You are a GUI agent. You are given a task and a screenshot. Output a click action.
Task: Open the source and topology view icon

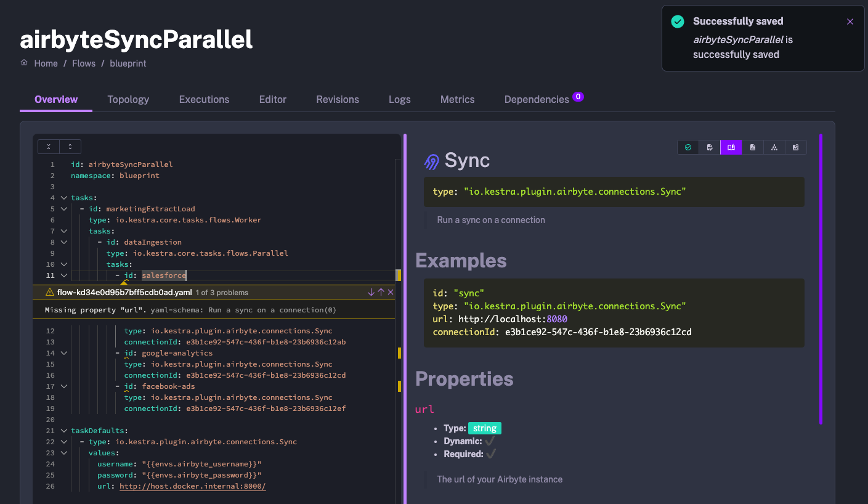pyautogui.click(x=753, y=147)
